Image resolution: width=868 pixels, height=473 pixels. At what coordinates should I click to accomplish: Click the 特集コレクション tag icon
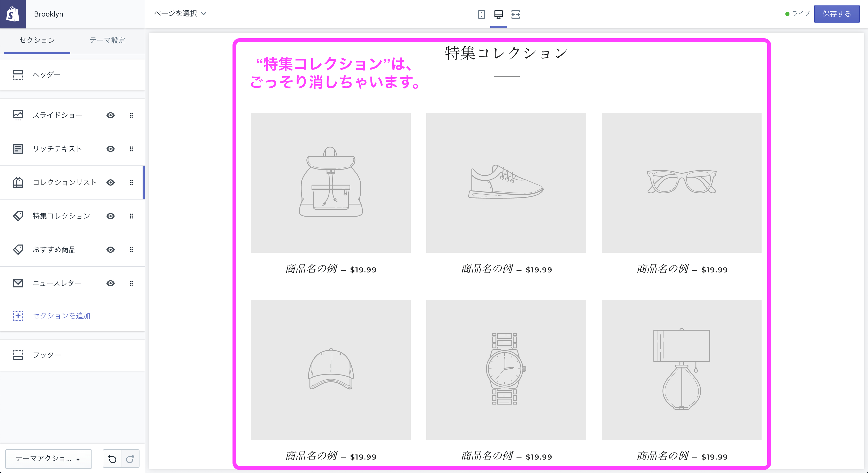coord(18,216)
